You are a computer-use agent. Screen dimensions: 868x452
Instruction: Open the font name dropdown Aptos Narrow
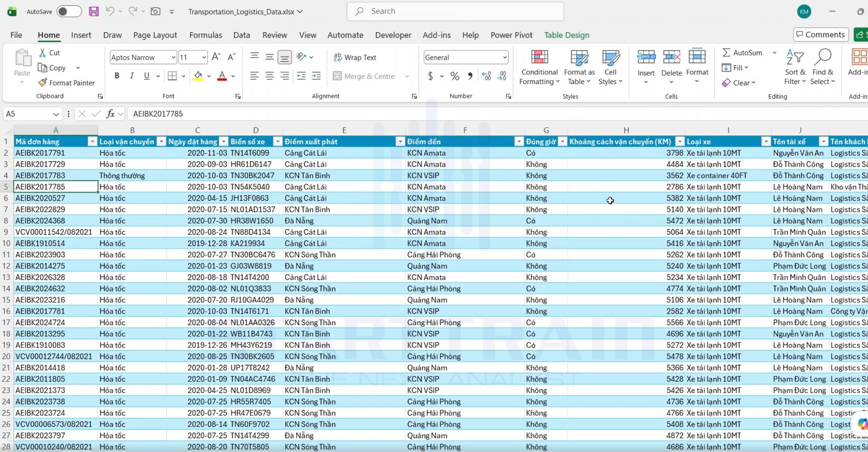173,58
